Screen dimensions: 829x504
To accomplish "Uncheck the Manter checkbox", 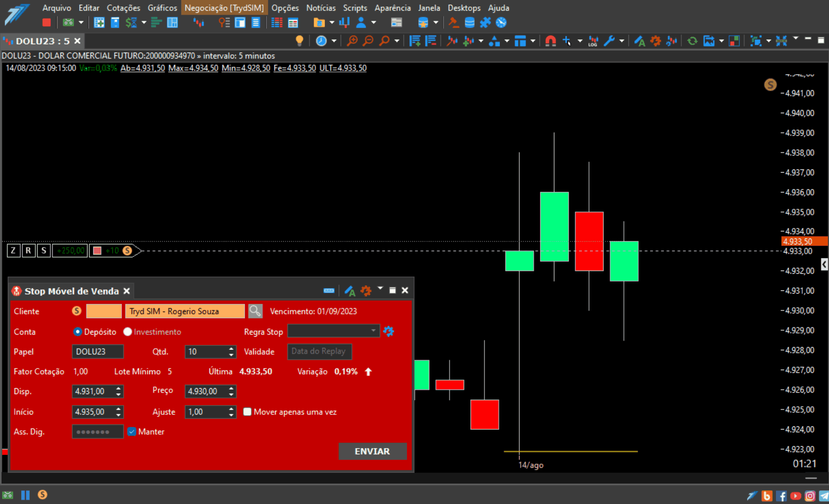I will 132,431.
